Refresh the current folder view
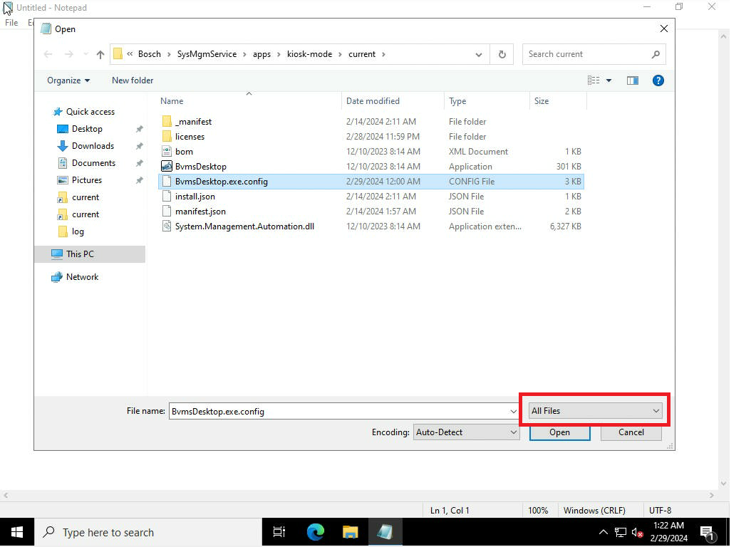756x547 pixels. coord(502,54)
